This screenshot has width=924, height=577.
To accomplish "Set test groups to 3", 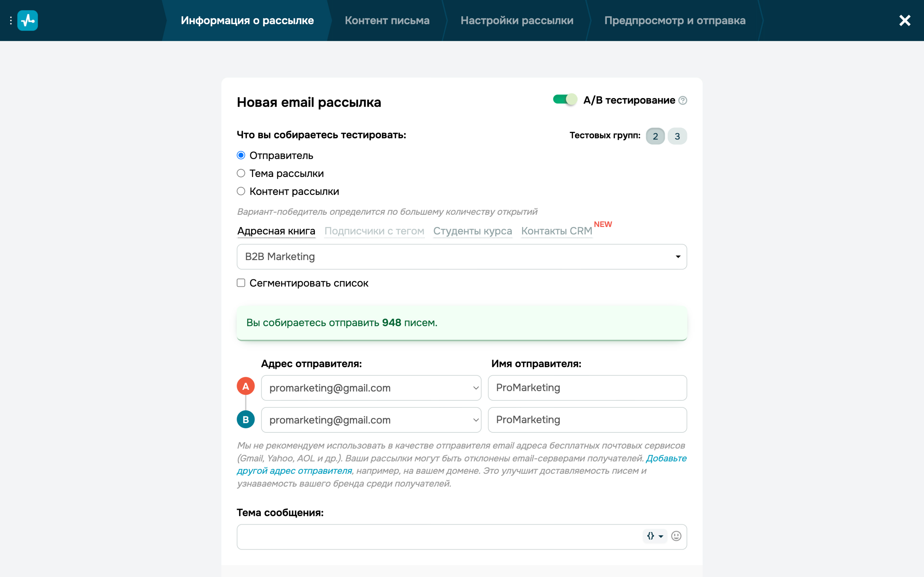I will pos(677,136).
